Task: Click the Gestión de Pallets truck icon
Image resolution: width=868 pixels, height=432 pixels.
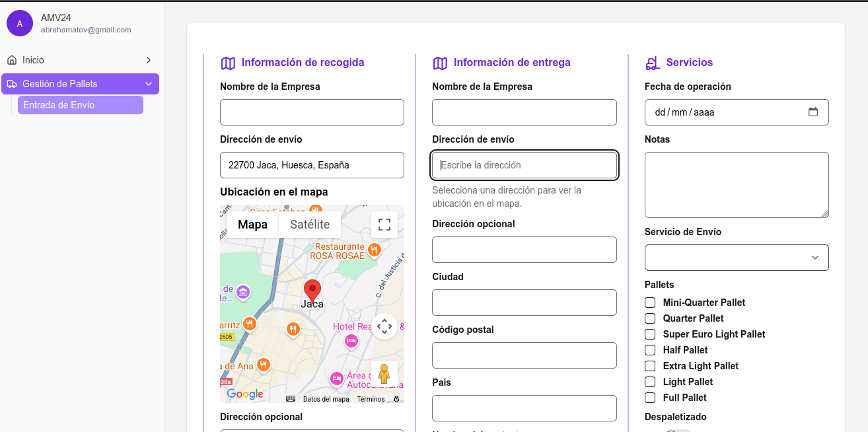Action: click(12, 84)
